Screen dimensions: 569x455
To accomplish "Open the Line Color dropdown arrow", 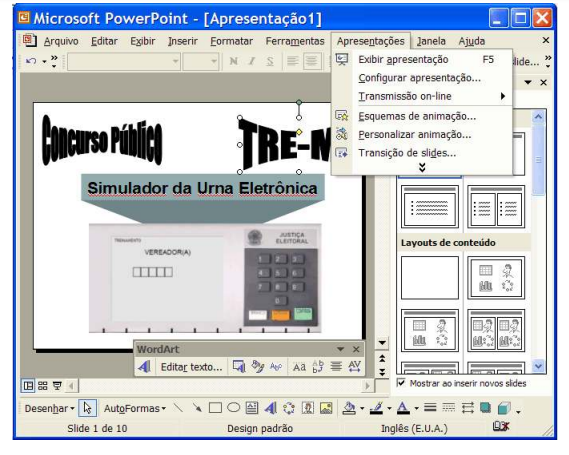I will pos(389,409).
